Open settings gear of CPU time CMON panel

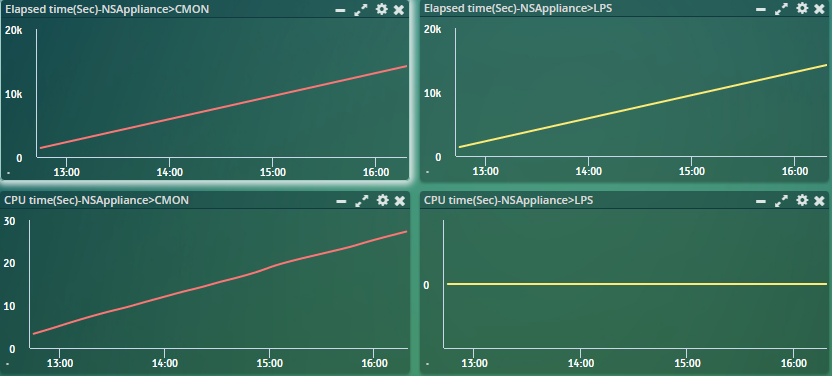click(383, 200)
